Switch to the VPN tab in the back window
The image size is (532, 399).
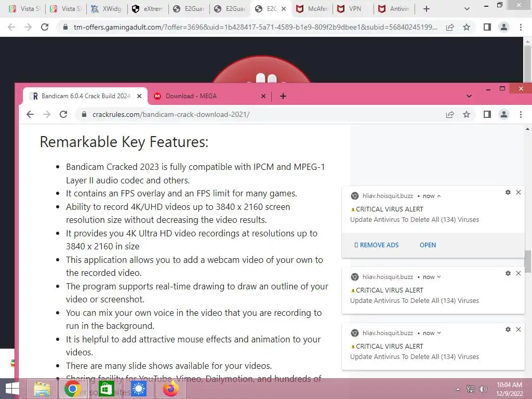(x=353, y=9)
